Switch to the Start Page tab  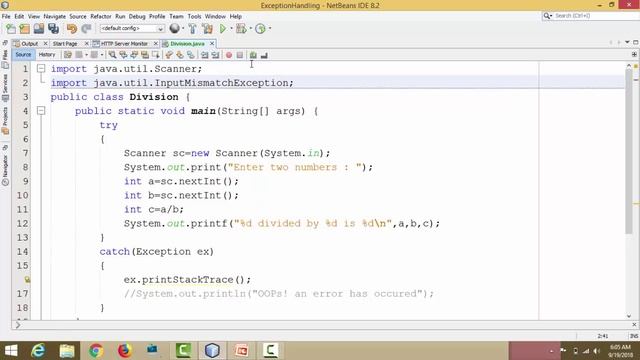(x=65, y=43)
